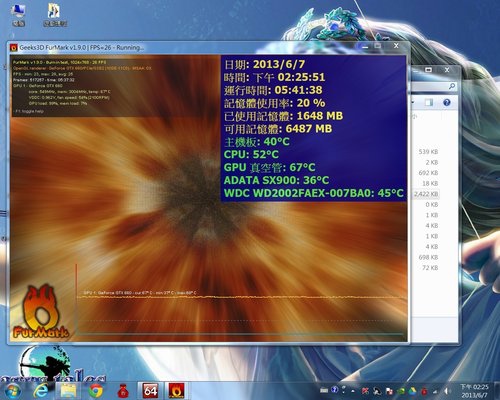Viewport: 500px width, 400px height.
Task: Click the date line 2013/6/7 in overlay
Action: click(x=265, y=64)
